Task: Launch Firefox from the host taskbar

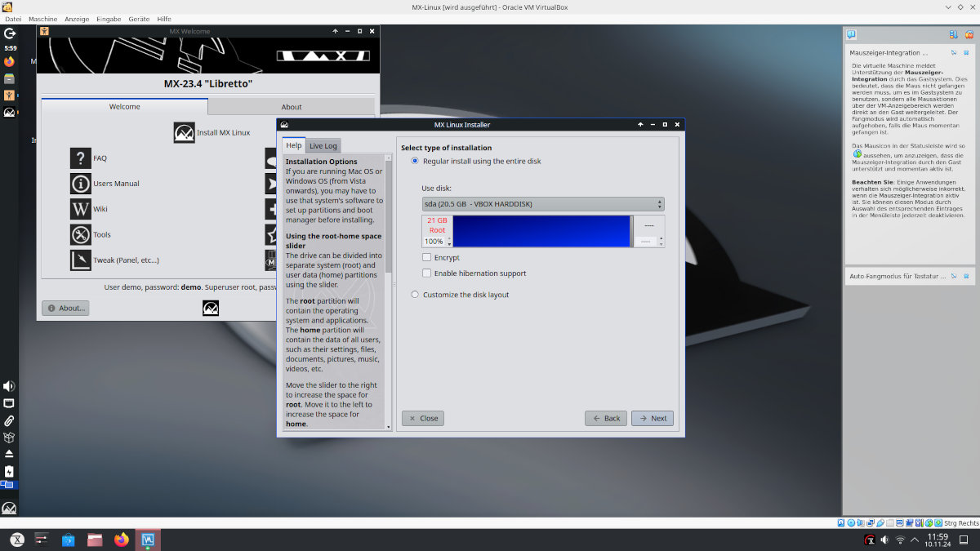Action: click(122, 540)
